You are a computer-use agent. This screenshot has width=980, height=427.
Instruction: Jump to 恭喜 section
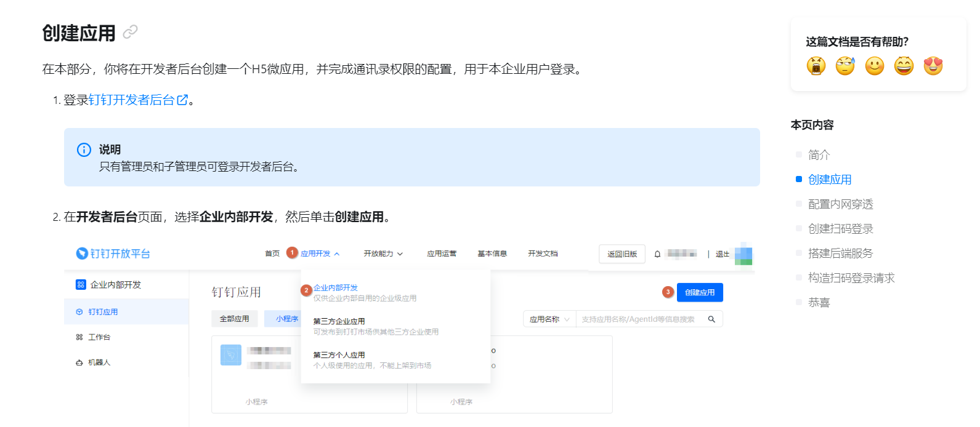[x=819, y=302]
